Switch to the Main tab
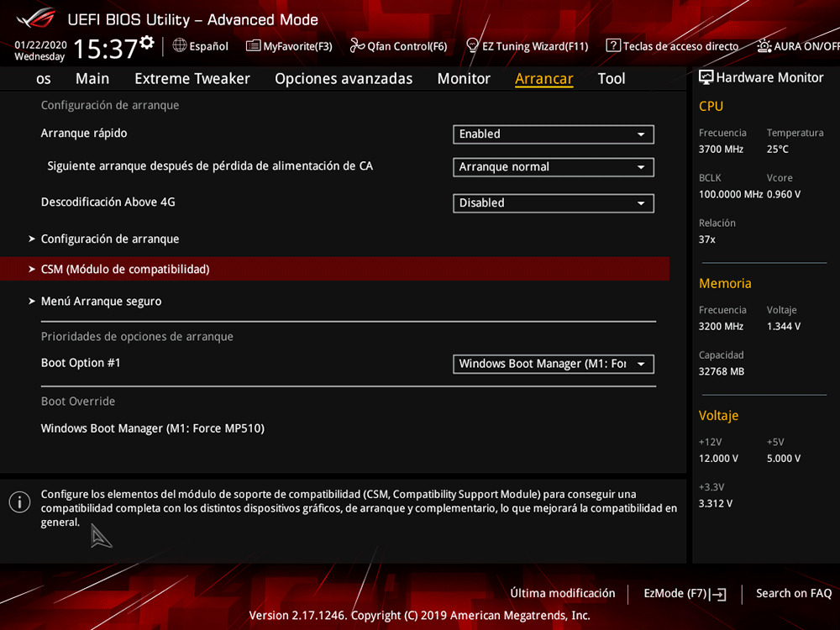 point(92,79)
